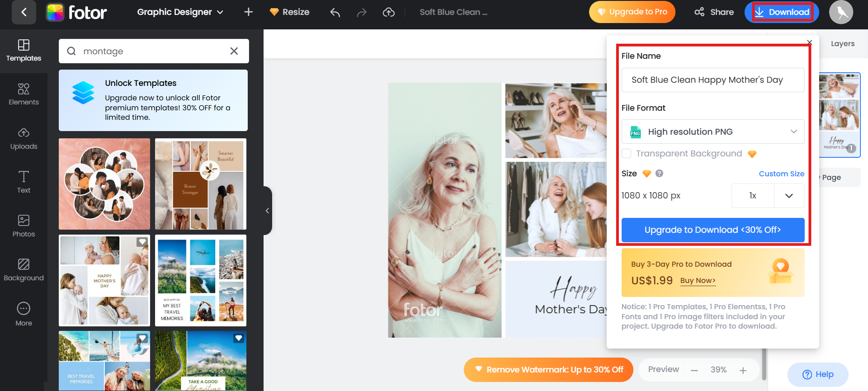Image resolution: width=868 pixels, height=391 pixels.
Task: Favorite the Take a Good Adventure template
Action: coord(239,338)
